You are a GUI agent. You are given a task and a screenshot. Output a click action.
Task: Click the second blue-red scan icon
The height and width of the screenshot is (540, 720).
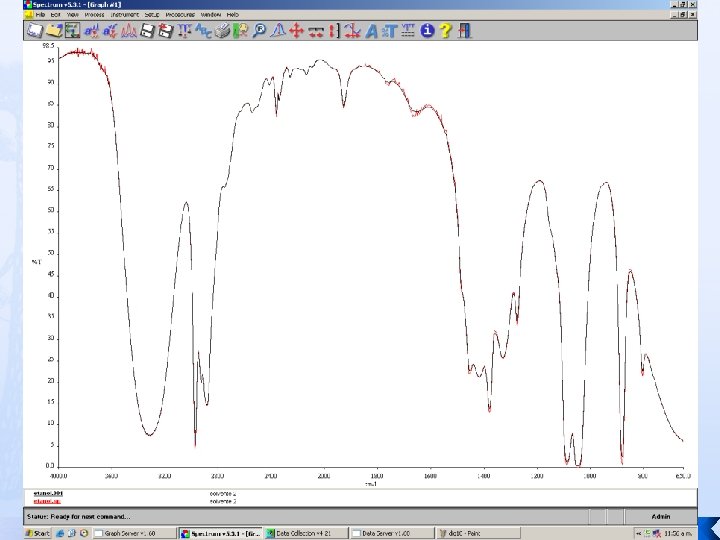pyautogui.click(x=110, y=31)
